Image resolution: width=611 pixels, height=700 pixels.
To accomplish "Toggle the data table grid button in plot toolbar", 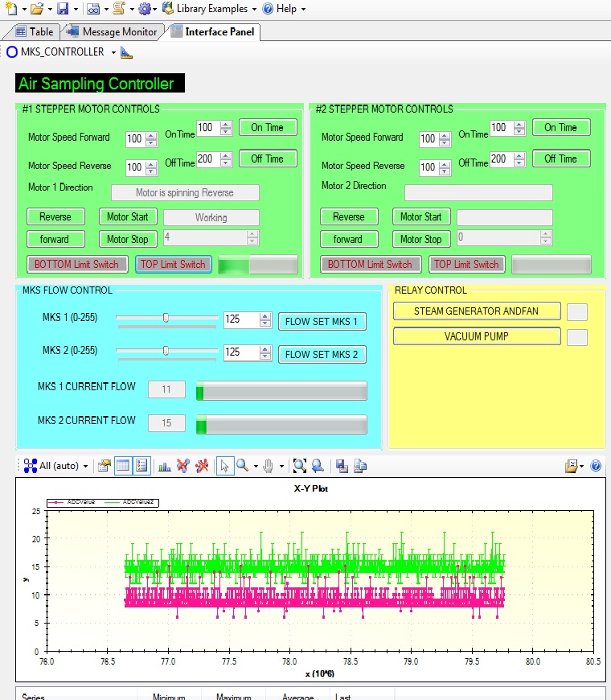I will click(123, 465).
